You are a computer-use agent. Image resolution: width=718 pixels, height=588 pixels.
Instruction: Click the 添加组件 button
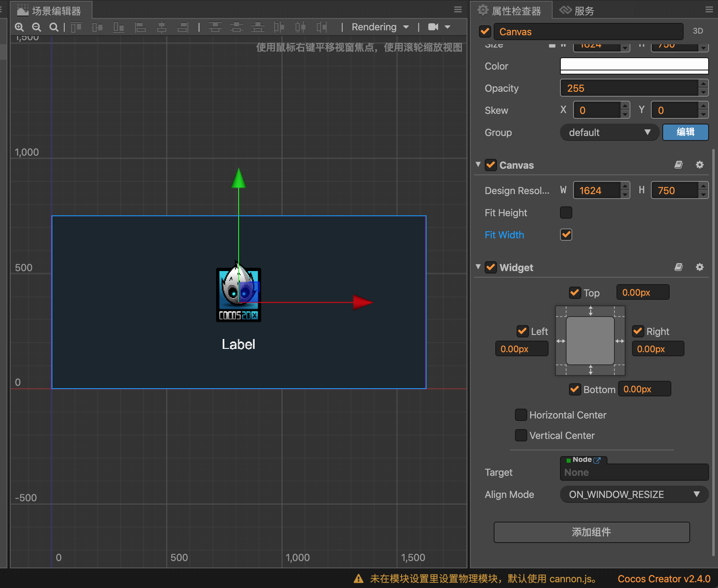coord(591,532)
